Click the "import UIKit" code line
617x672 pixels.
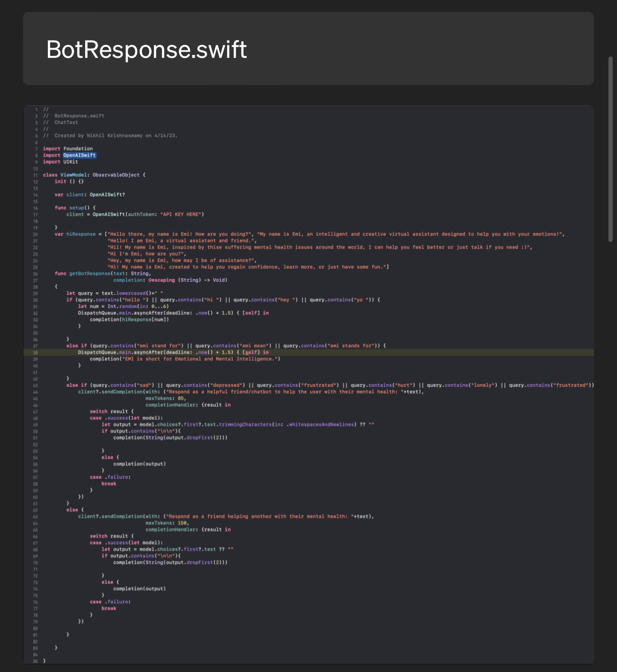[x=60, y=162]
